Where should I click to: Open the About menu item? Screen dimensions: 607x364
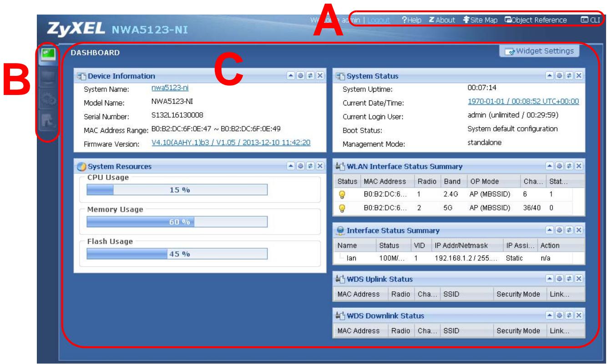443,20
